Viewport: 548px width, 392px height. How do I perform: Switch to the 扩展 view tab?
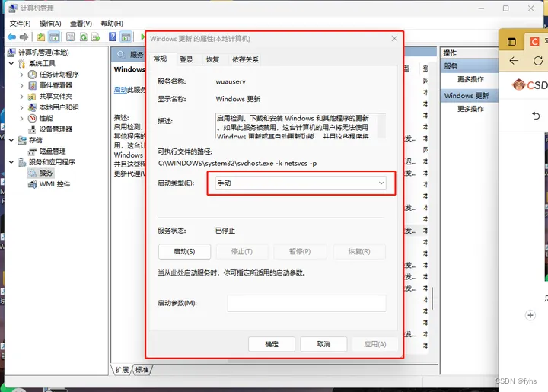pos(122,370)
